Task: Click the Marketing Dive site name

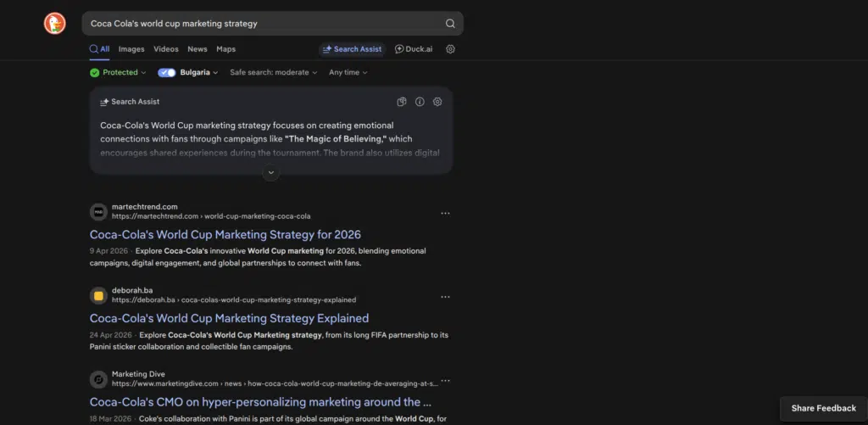Action: pos(138,374)
